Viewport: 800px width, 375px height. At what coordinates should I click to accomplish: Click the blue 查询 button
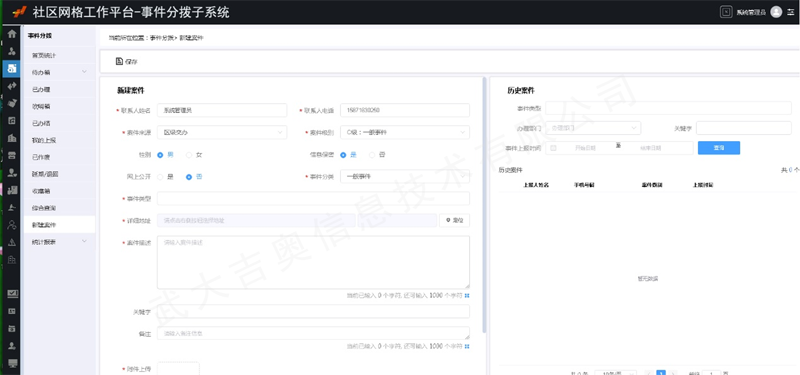(x=719, y=148)
